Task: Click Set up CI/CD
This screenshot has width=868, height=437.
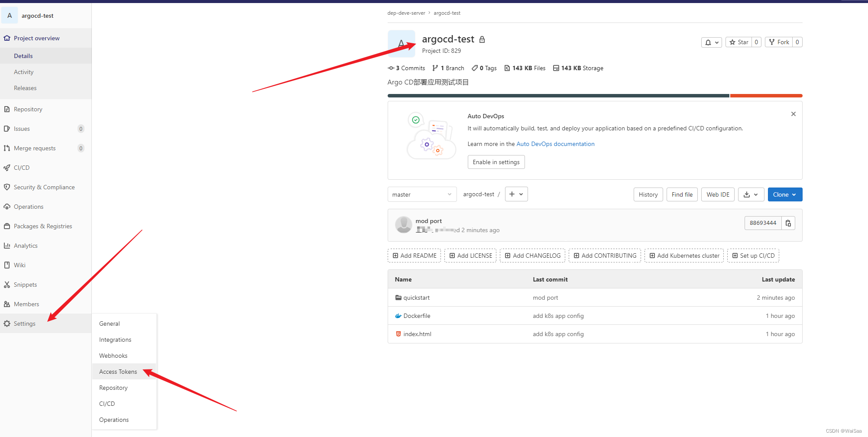Action: 753,256
